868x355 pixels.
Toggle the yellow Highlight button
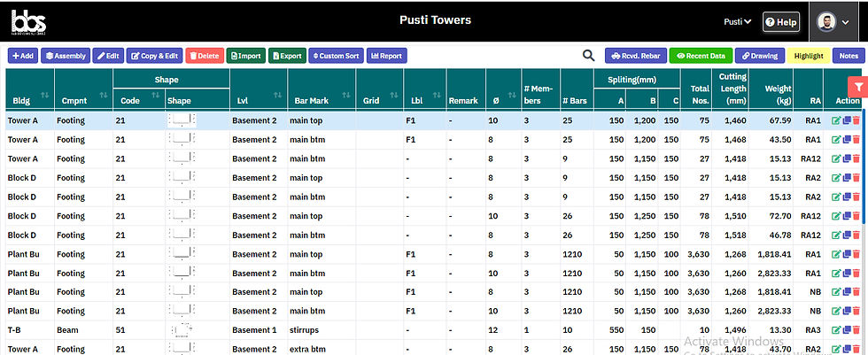(x=808, y=56)
